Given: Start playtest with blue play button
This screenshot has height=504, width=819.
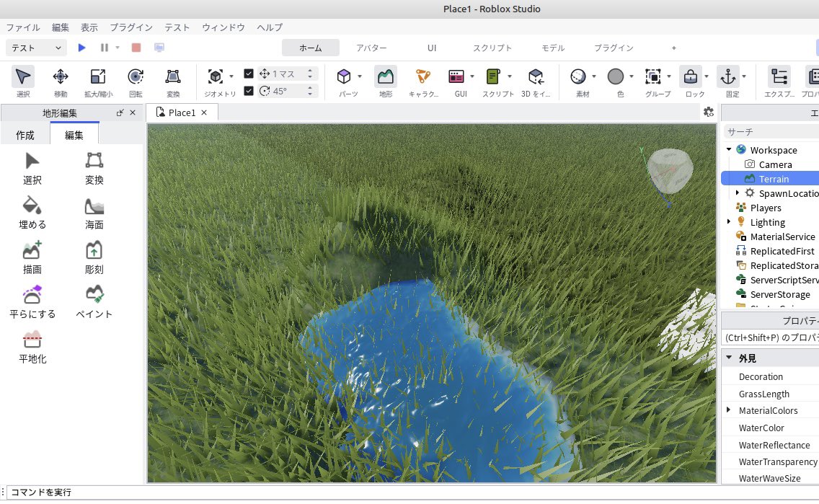Looking at the screenshot, I should [x=82, y=48].
